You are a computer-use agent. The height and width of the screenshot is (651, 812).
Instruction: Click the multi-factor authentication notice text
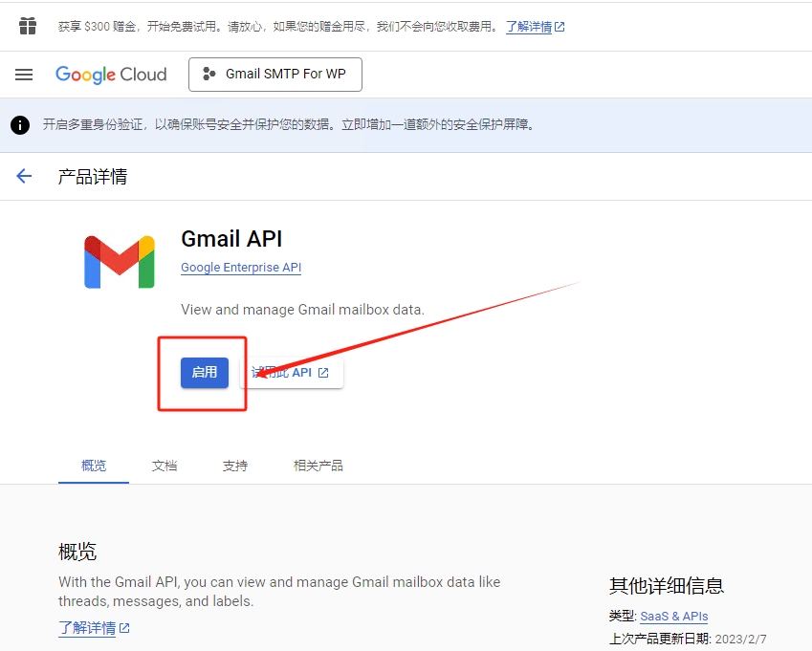pos(289,124)
